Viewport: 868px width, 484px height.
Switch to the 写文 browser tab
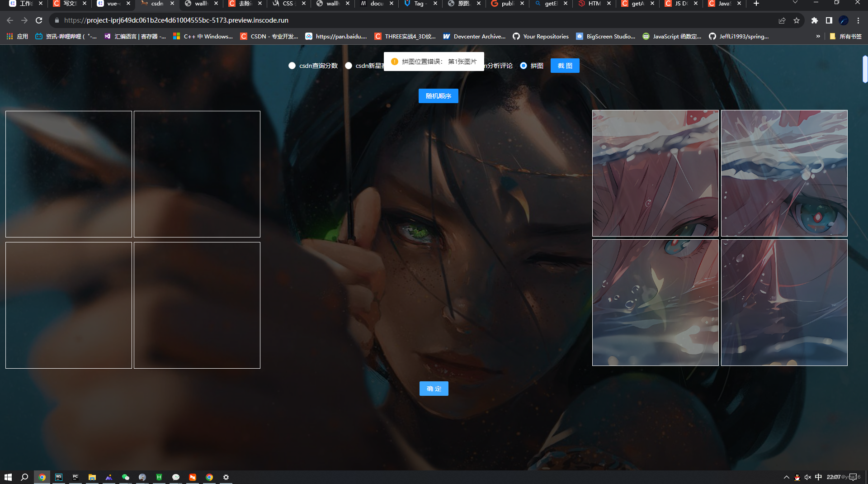click(69, 4)
